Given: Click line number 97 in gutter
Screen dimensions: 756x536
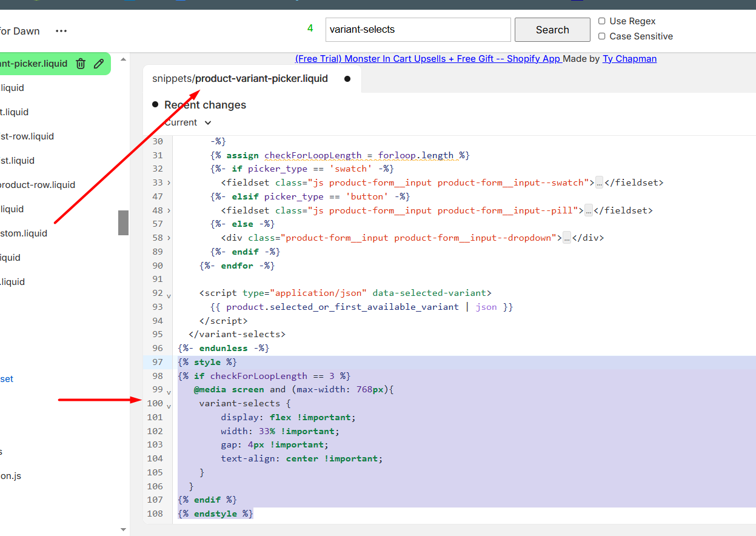Looking at the screenshot, I should click(x=158, y=362).
